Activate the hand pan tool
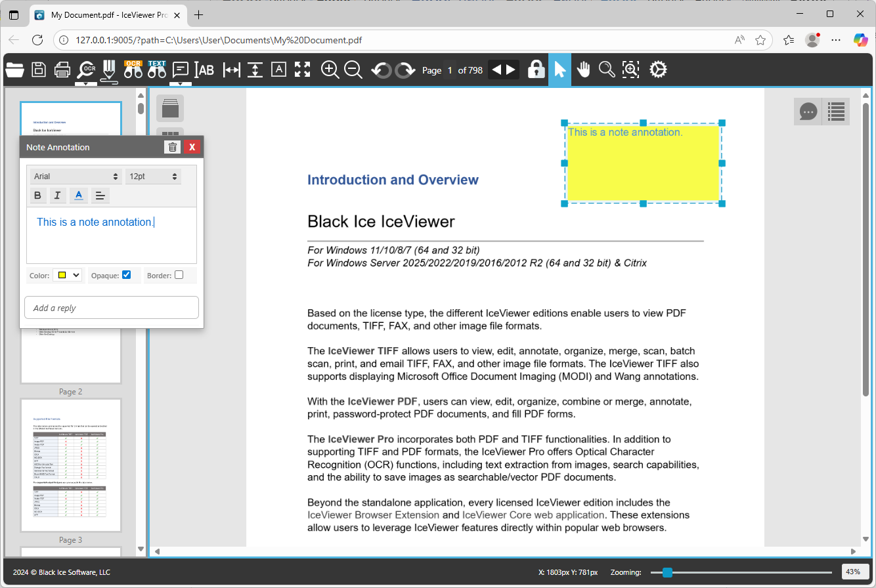This screenshot has height=588, width=876. (x=583, y=70)
